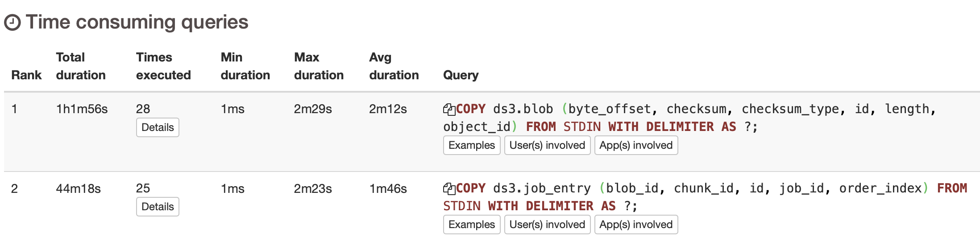This screenshot has width=980, height=245.
Task: Open Examples for the ds3.job_entry query
Action: [x=471, y=225]
